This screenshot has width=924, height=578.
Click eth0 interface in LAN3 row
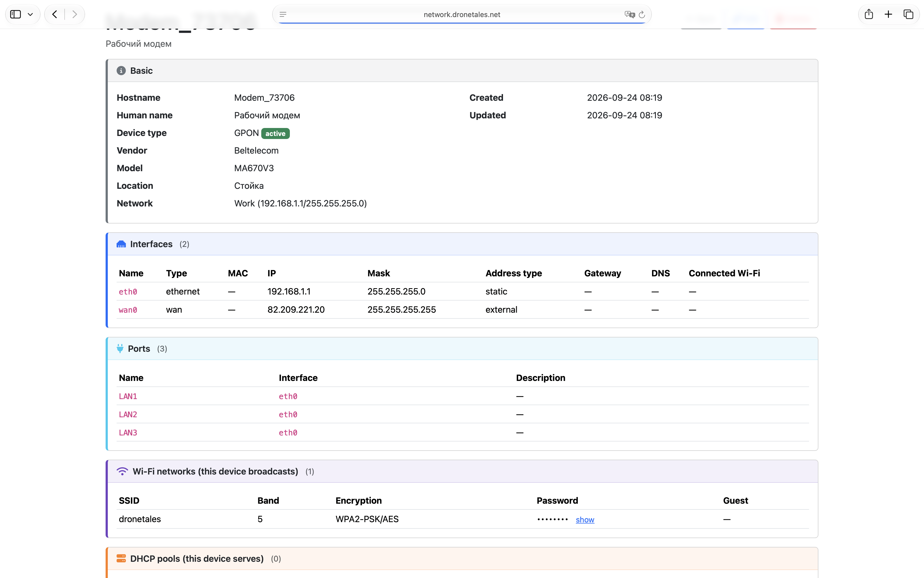pos(288,433)
